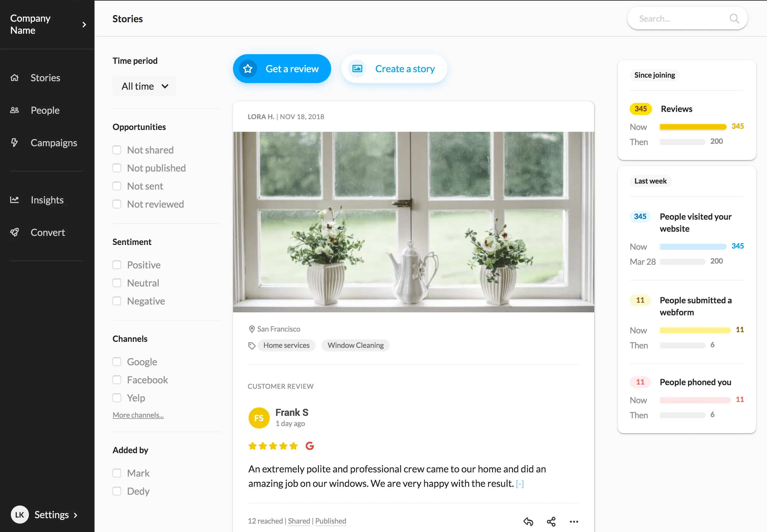767x532 pixels.
Task: Click the FS reviewer avatar
Action: (259, 418)
